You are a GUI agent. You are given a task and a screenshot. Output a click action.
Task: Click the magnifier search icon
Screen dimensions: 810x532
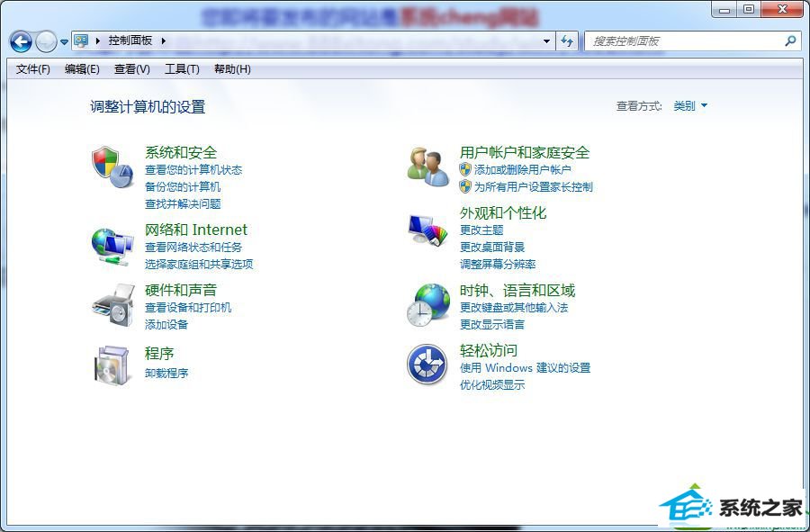(790, 41)
